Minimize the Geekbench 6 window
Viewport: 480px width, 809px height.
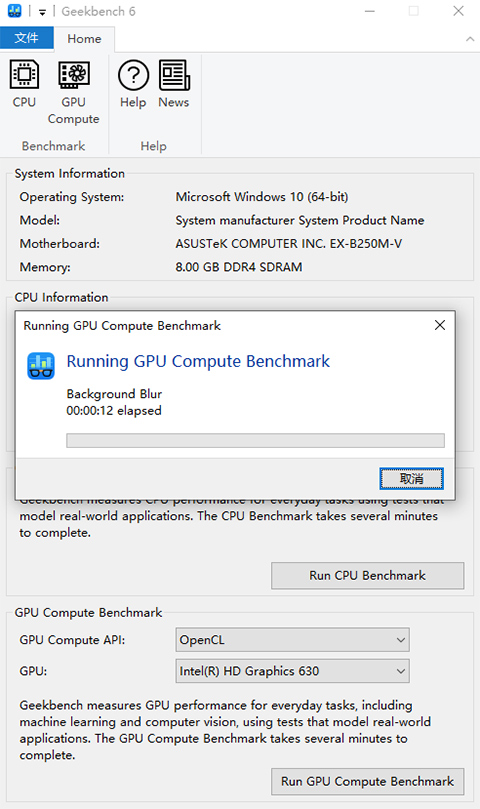tap(370, 11)
